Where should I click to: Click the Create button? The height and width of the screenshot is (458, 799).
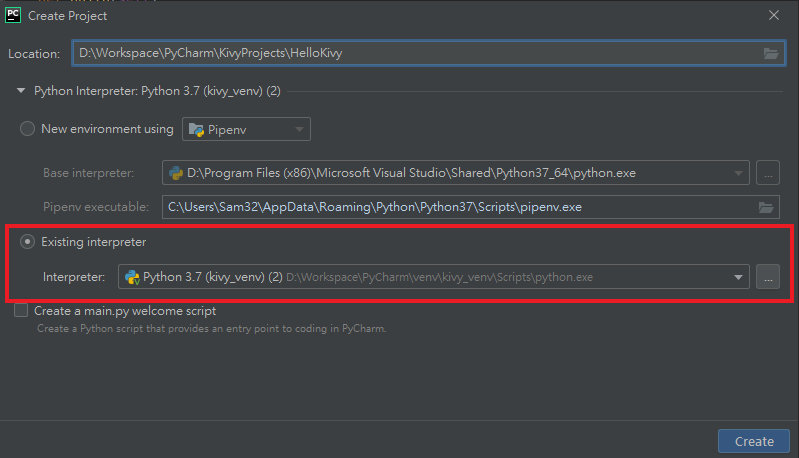[x=754, y=441]
